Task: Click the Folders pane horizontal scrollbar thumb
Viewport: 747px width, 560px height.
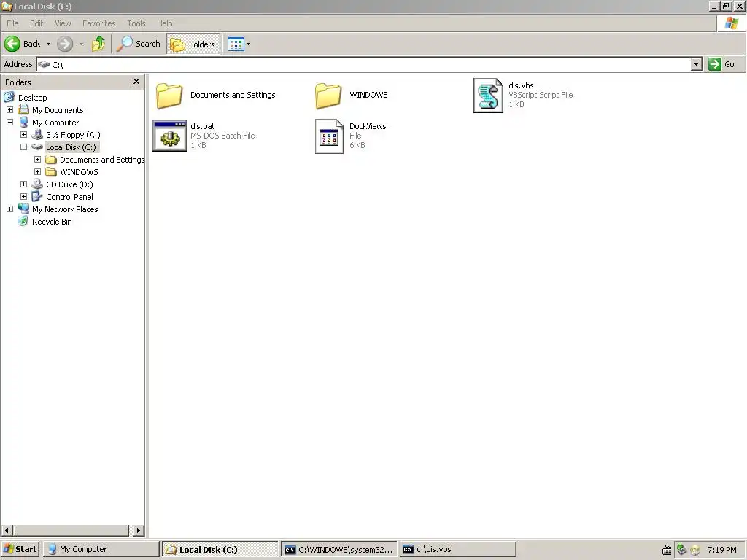Action: 71,530
